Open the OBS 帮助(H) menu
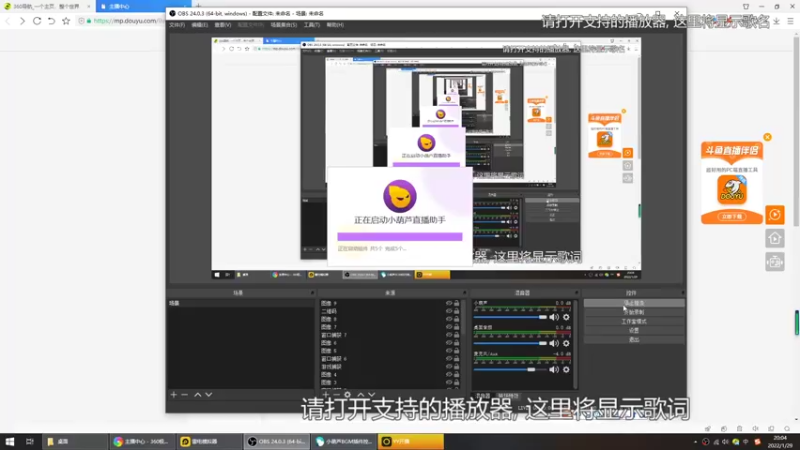Viewport: 800px width, 450px height. tap(335, 24)
